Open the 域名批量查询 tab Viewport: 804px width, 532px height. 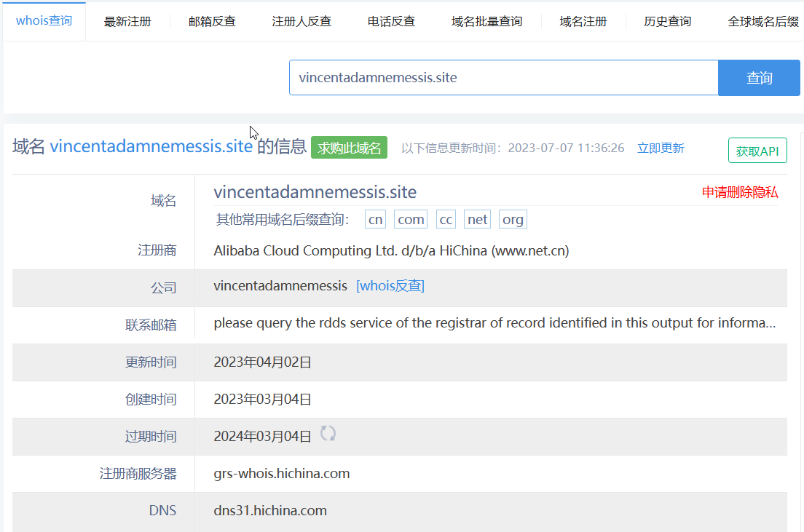pyautogui.click(x=486, y=21)
